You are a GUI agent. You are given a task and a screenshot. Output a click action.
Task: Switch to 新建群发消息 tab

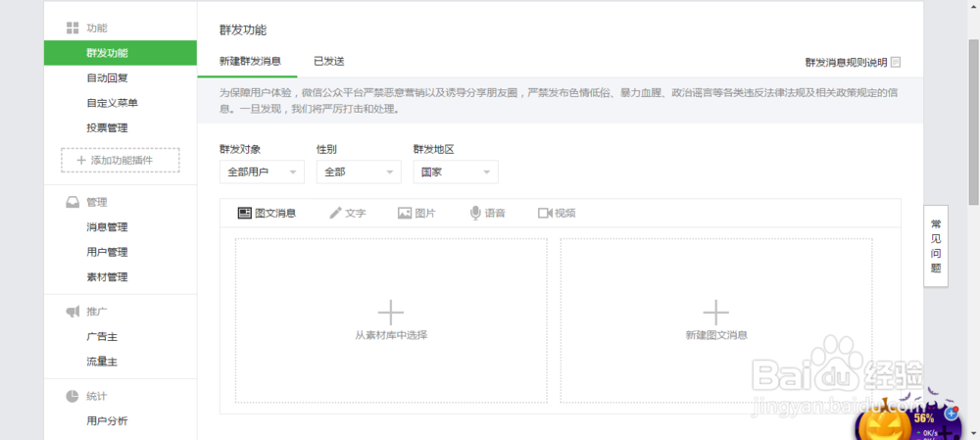click(250, 62)
